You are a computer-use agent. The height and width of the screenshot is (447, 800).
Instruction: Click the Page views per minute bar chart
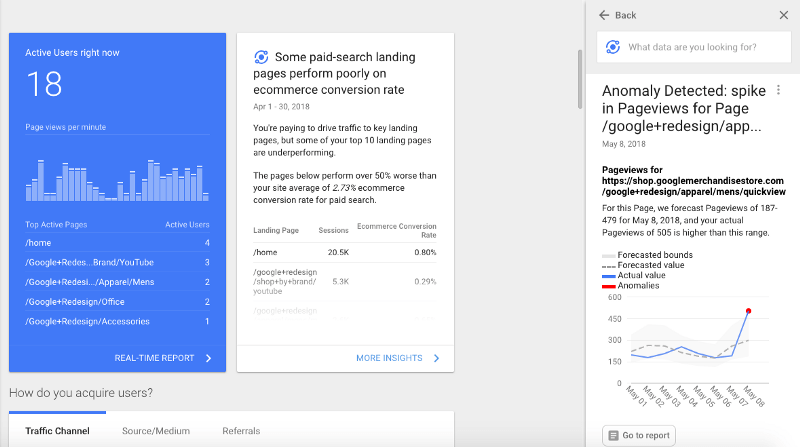pos(117,180)
